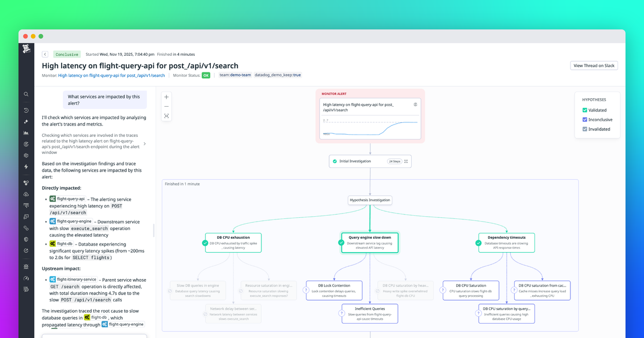Click the datadog_demo_keep:true tag
644x338 pixels.
(x=277, y=76)
